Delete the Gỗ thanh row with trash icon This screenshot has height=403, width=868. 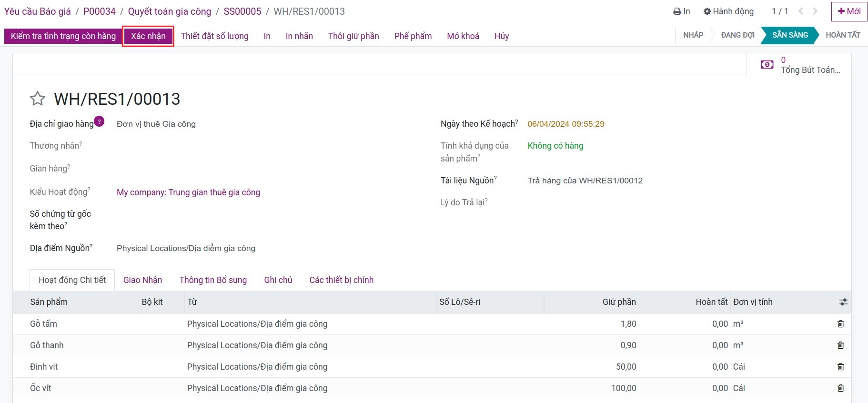pos(840,345)
